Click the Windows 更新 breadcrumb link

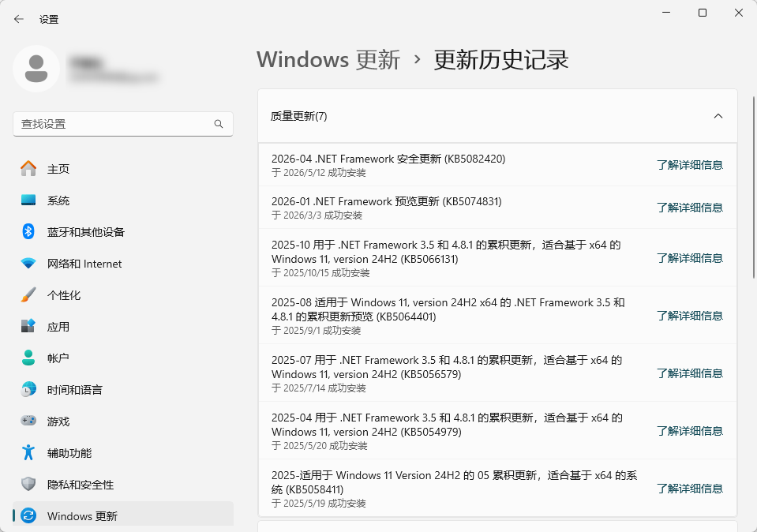[x=328, y=60]
